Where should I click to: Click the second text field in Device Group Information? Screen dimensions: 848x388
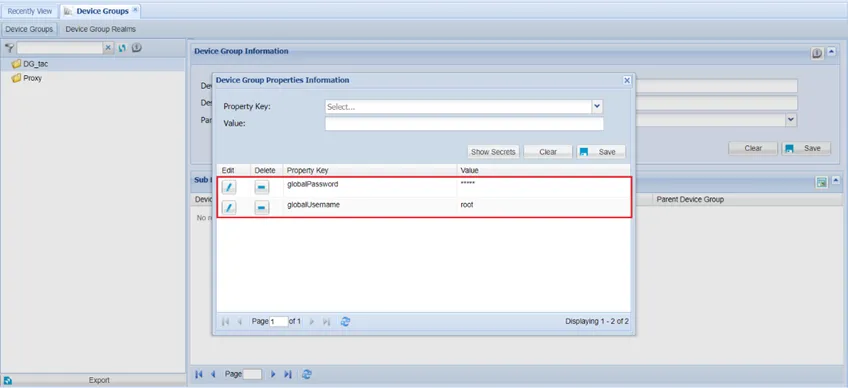716,103
